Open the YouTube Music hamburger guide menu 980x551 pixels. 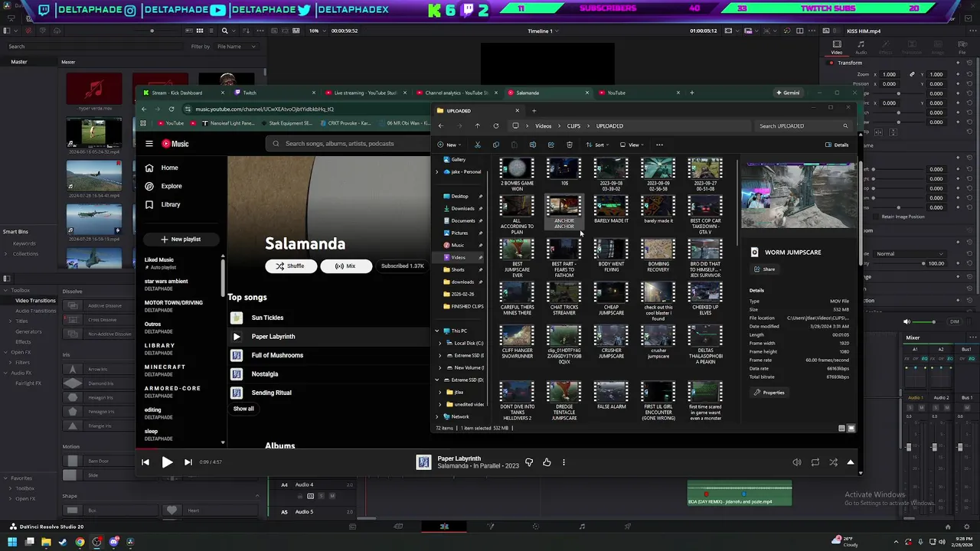click(x=149, y=144)
